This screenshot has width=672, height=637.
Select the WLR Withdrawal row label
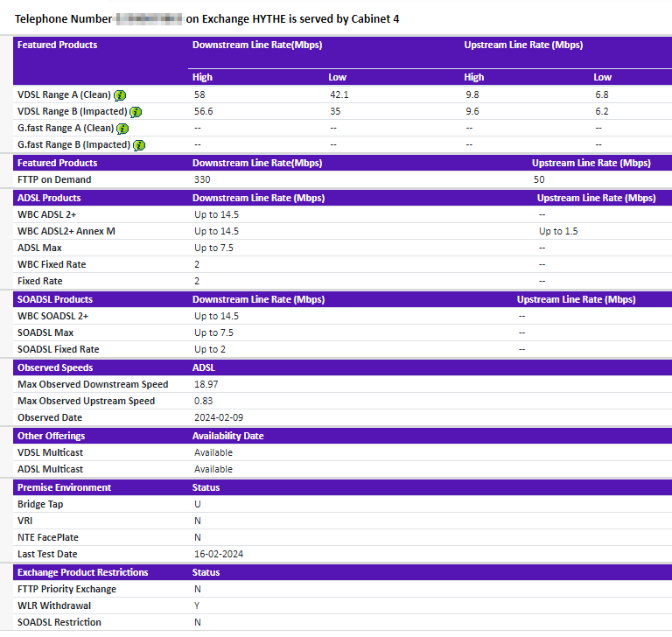click(x=54, y=605)
